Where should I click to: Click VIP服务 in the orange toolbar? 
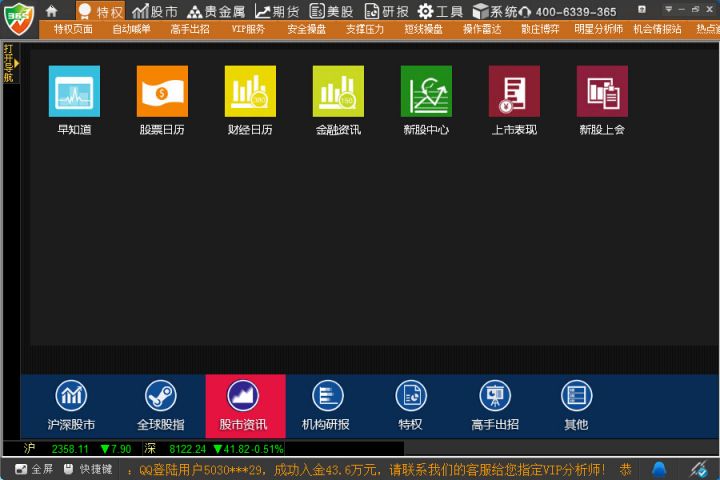pos(248,29)
